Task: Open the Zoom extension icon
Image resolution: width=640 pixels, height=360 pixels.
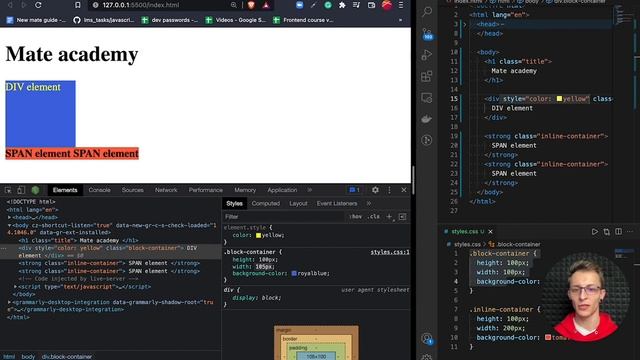Action: pyautogui.click(x=299, y=5)
